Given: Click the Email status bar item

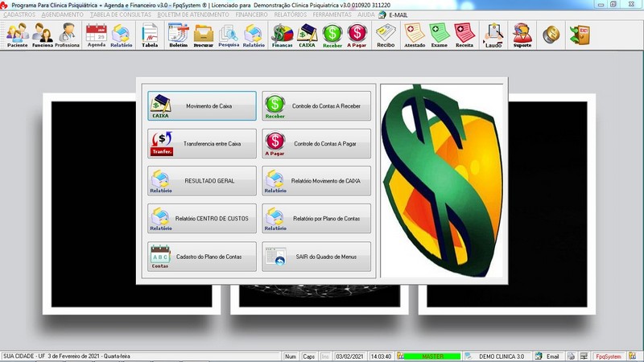Looking at the screenshot, I should pyautogui.click(x=548, y=356).
